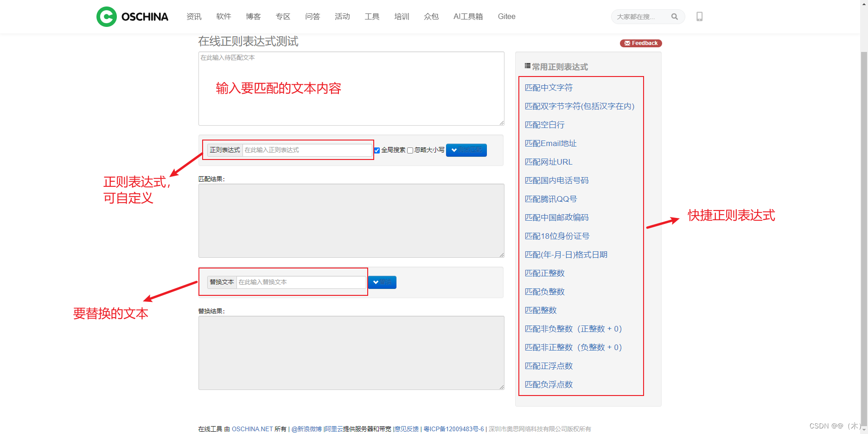Select 匹配中国邮政编码 preset regex
The height and width of the screenshot is (434, 868).
click(556, 217)
